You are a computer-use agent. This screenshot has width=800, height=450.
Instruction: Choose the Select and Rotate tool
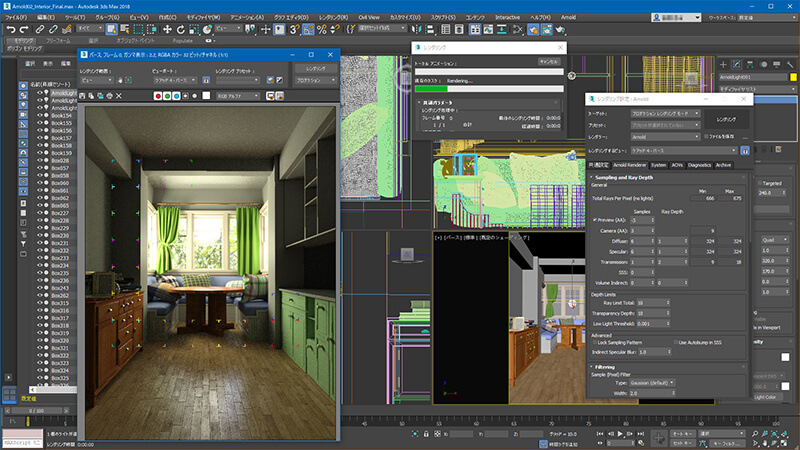[181, 30]
